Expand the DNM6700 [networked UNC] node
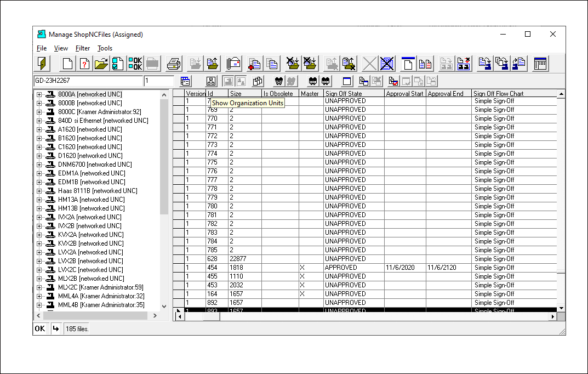Screen dimensions: 588x374 click(39, 165)
